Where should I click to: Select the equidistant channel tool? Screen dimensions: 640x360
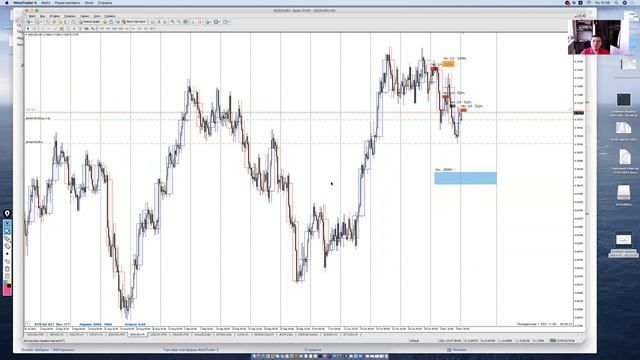tap(61, 29)
